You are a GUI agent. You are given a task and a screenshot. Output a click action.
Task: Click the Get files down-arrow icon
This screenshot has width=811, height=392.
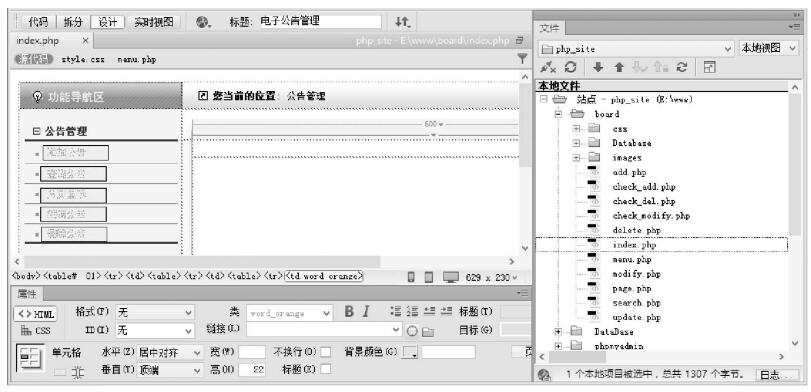pyautogui.click(x=598, y=68)
